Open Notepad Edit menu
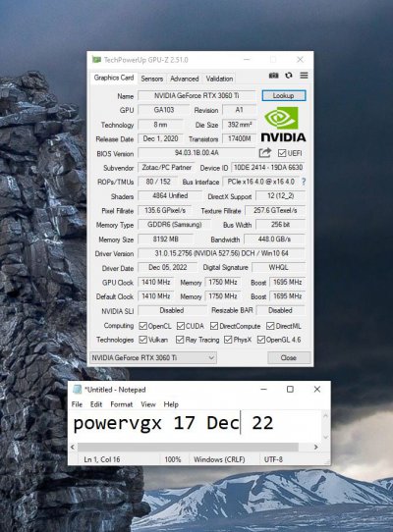Image resolution: width=393 pixels, height=532 pixels. pyautogui.click(x=96, y=404)
